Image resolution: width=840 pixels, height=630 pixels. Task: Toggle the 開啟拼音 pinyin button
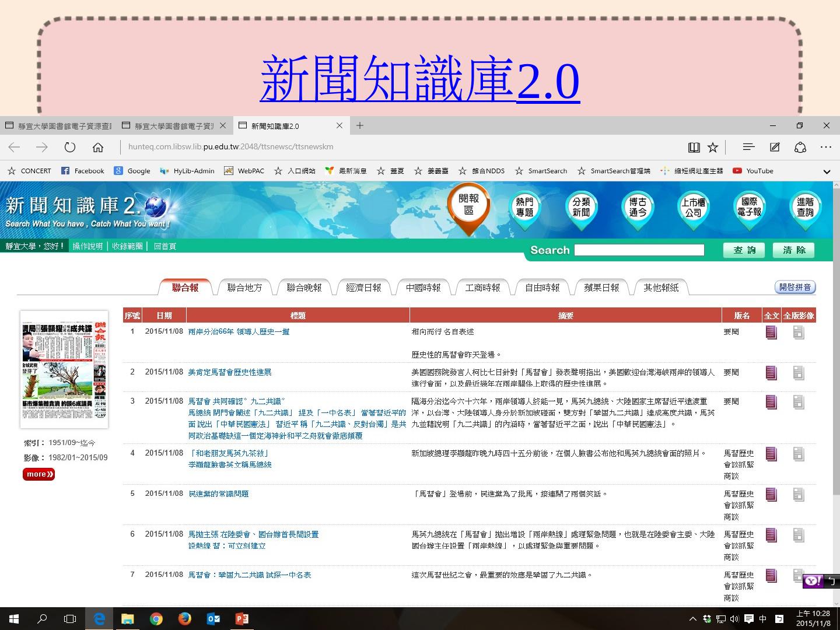(794, 287)
